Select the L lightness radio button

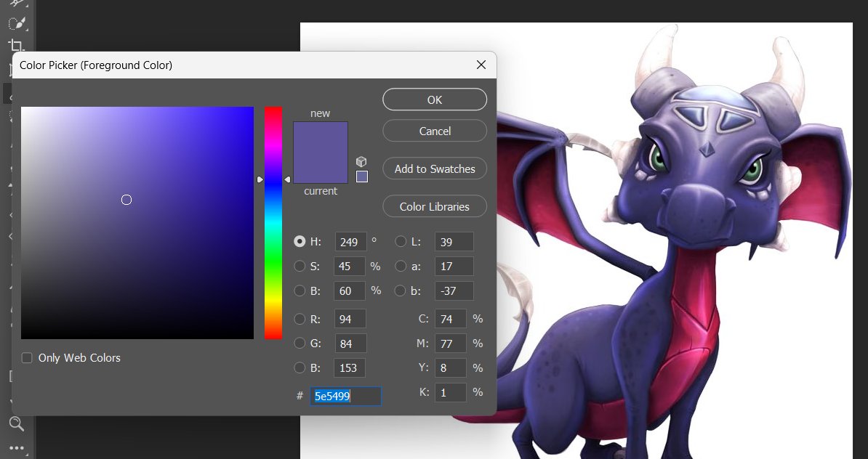pyautogui.click(x=401, y=242)
